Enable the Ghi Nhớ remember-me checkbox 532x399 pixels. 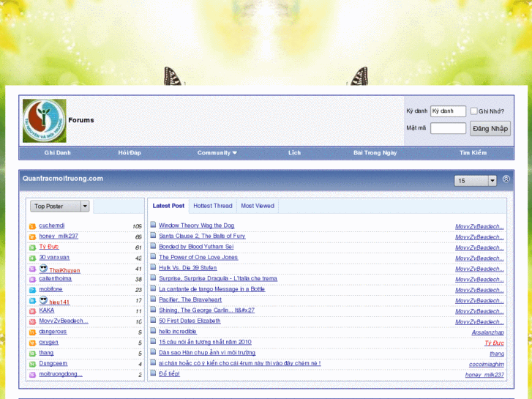pyautogui.click(x=474, y=111)
